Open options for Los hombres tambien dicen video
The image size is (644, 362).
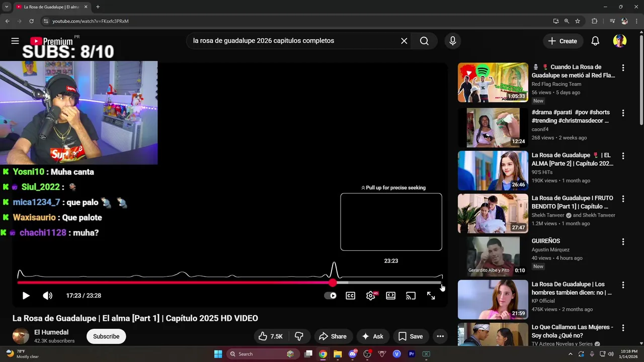[623, 285]
